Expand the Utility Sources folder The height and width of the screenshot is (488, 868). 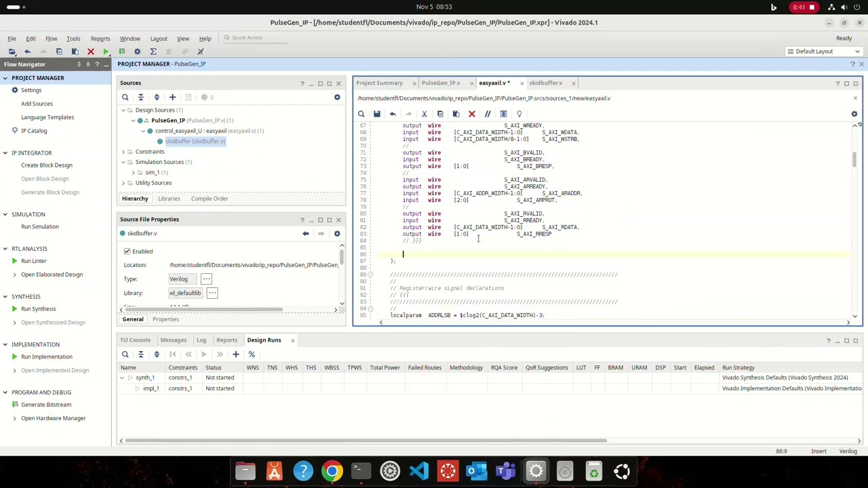[x=123, y=183]
